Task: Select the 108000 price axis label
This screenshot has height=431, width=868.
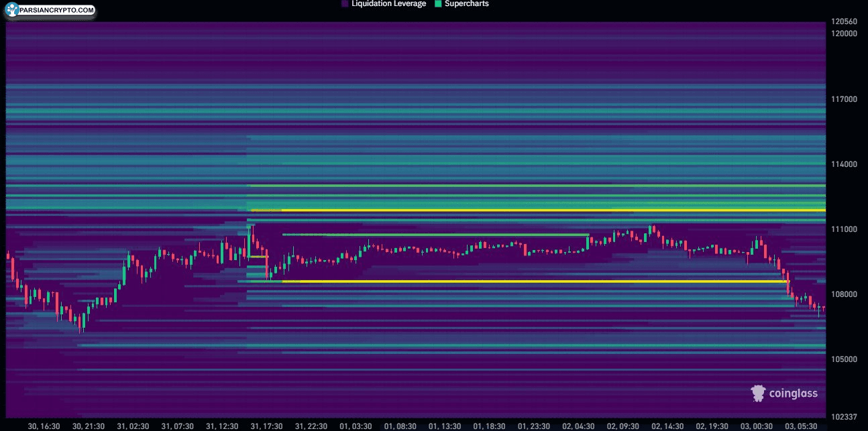Action: pos(844,294)
